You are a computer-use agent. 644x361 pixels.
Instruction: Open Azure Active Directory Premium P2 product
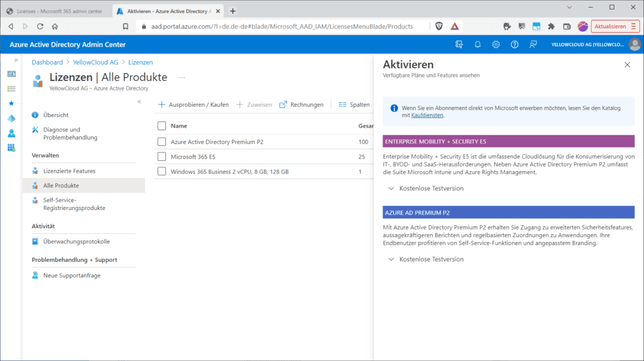[217, 142]
